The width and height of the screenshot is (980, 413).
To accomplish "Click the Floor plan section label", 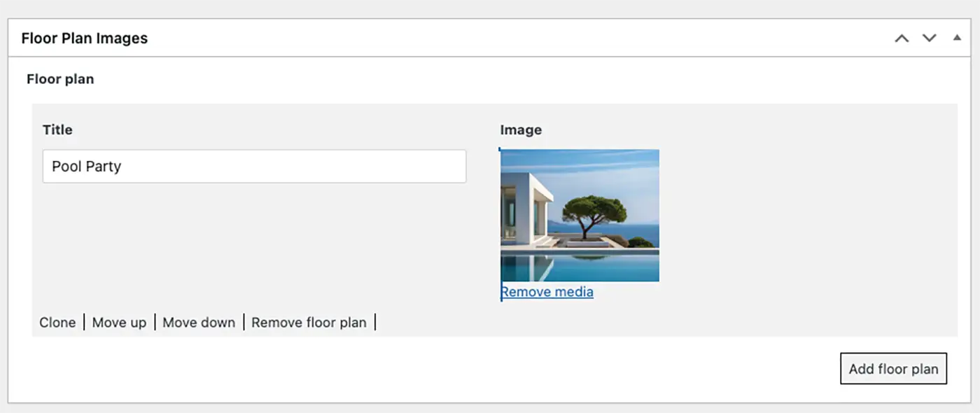I will click(x=60, y=79).
